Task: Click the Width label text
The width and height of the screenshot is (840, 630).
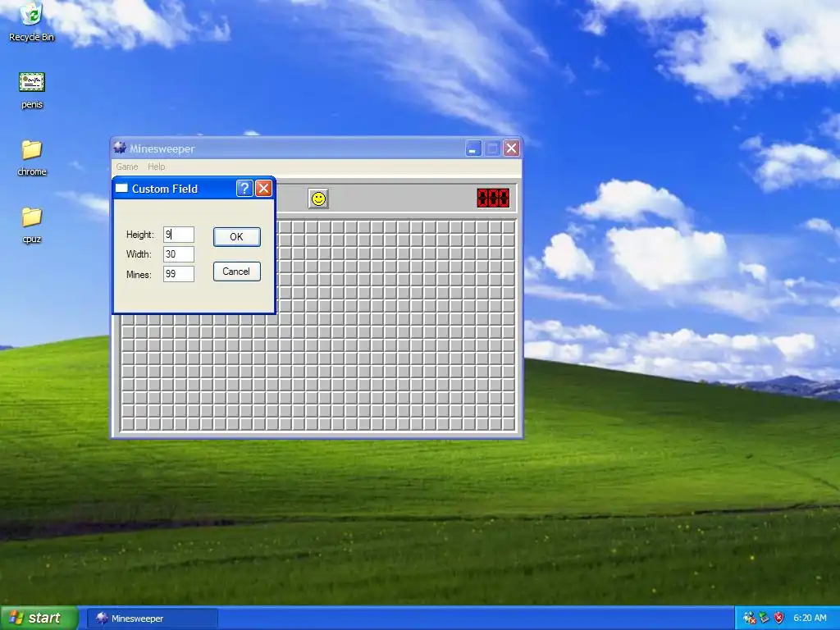Action: click(x=139, y=254)
